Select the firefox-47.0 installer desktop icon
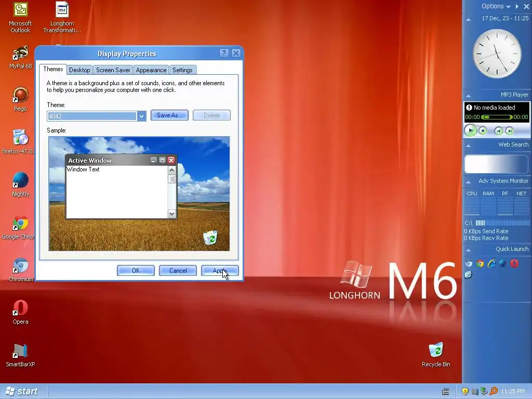The width and height of the screenshot is (532, 399). (x=18, y=142)
